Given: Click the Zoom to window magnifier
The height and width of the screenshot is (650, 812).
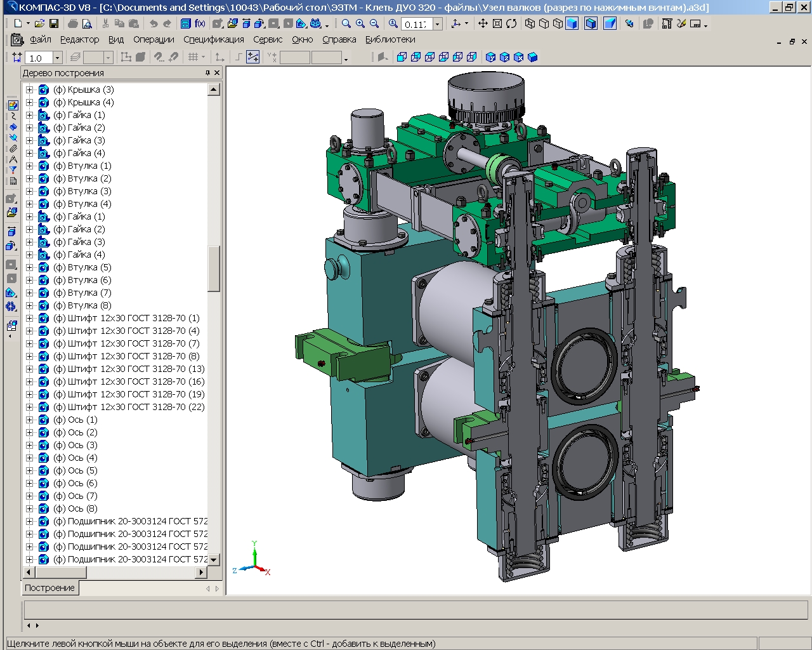Looking at the screenshot, I should coord(346,23).
